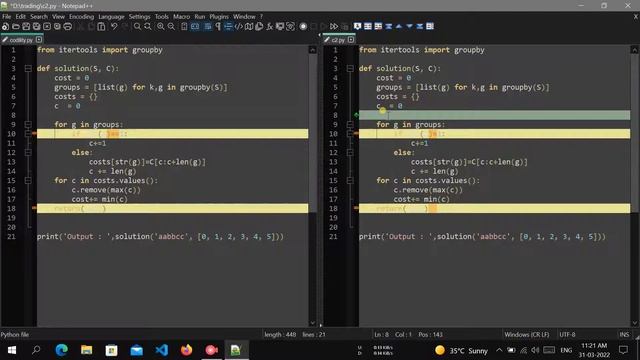Open the Function List toolbar icon

269,27
